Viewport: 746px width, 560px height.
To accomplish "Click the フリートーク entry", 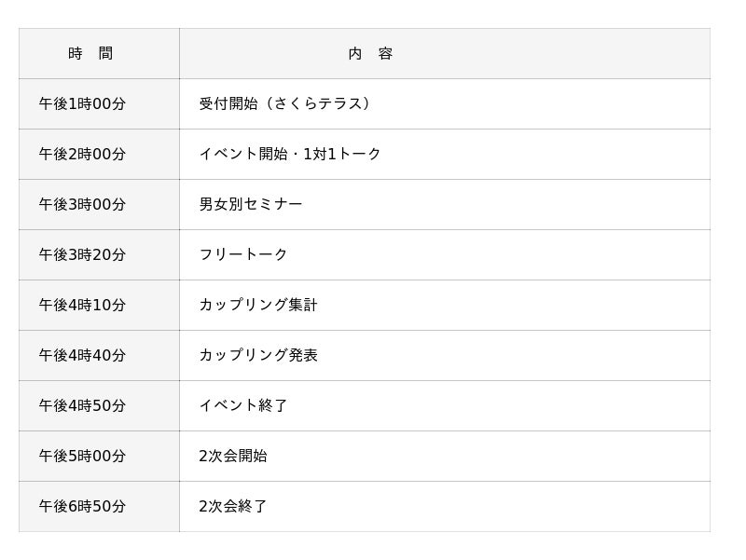I will click(x=243, y=255).
